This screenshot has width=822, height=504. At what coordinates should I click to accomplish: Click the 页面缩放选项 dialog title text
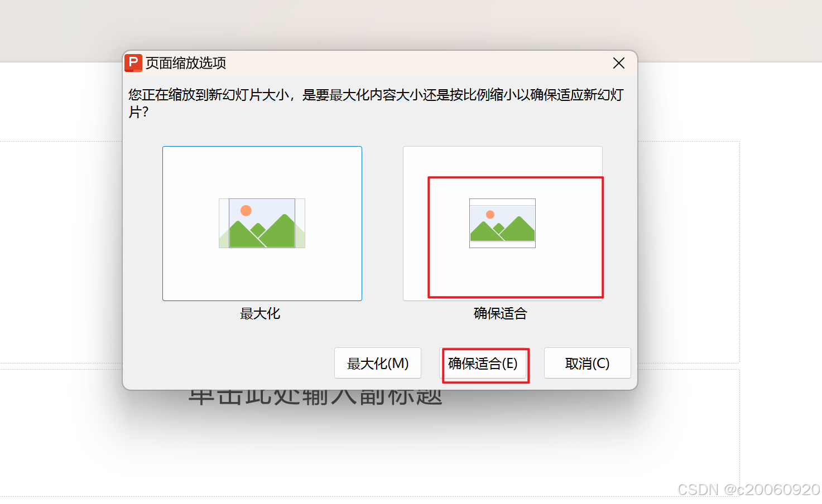click(x=186, y=63)
